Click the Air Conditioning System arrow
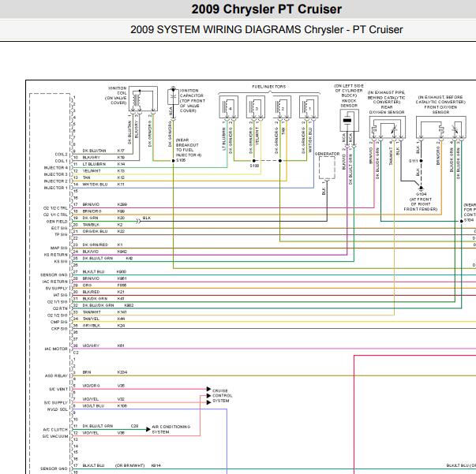 click(x=148, y=429)
